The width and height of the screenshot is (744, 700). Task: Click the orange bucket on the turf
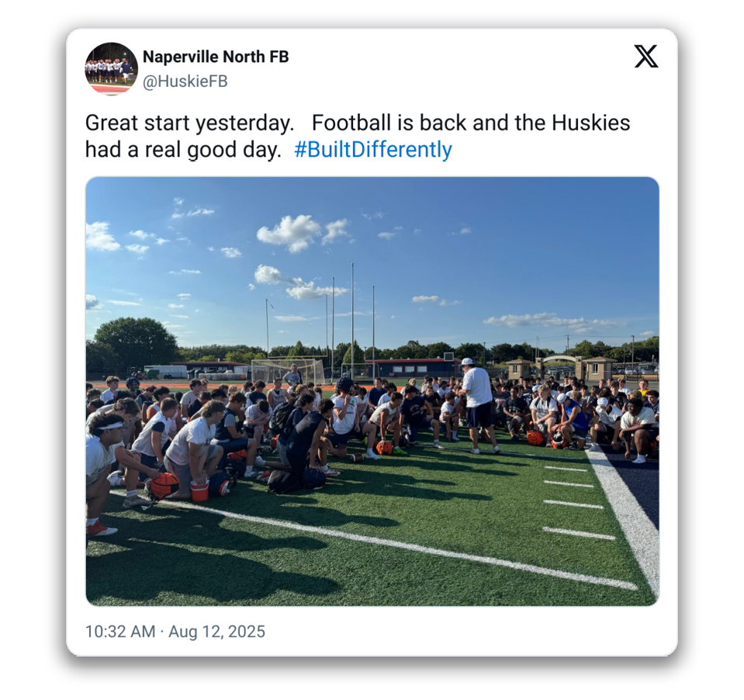pos(199,490)
